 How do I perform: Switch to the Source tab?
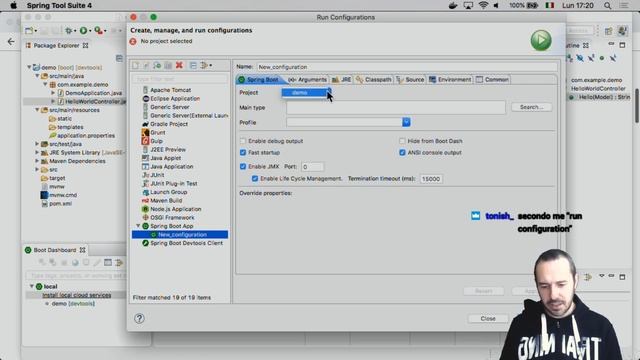coord(410,80)
